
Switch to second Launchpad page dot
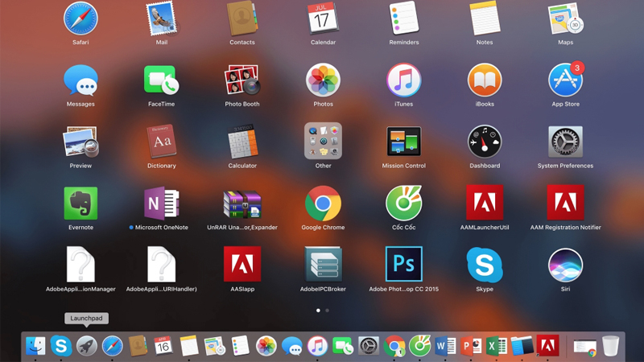[328, 311]
